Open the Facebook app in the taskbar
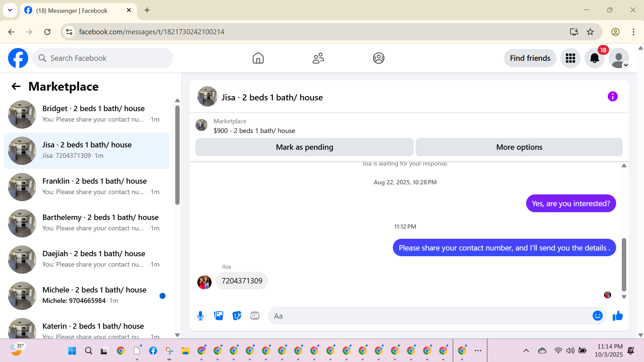The image size is (644, 362). [x=153, y=351]
